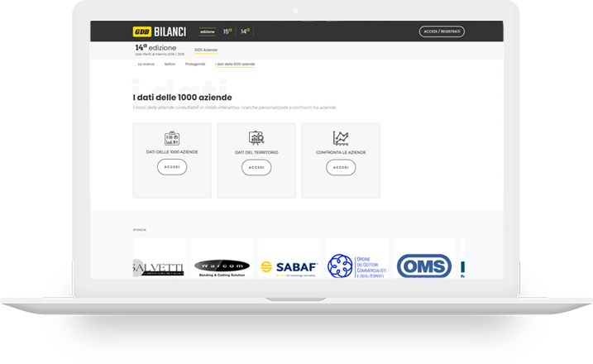This screenshot has width=593, height=364.
Task: Switch to the 15th edition
Action: coord(227,31)
